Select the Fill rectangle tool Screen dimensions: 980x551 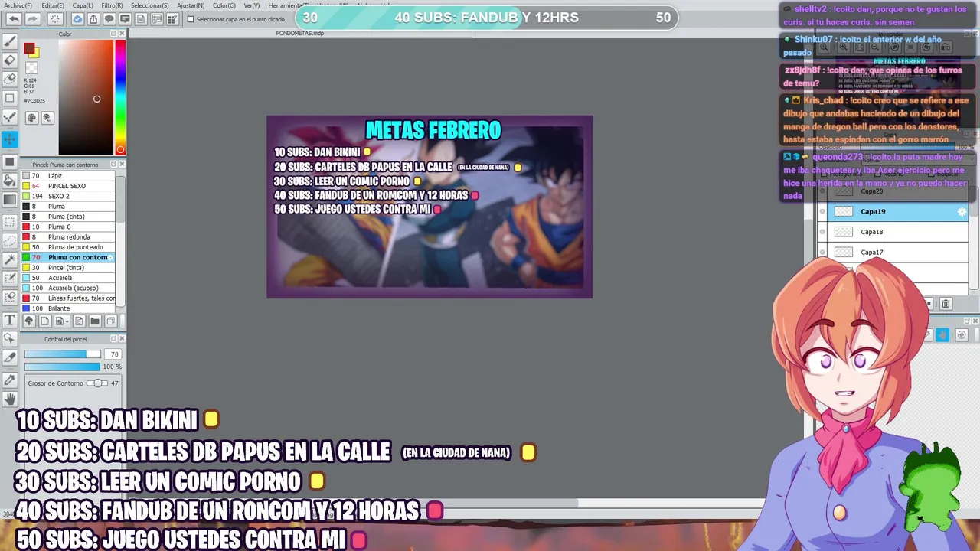tap(10, 161)
